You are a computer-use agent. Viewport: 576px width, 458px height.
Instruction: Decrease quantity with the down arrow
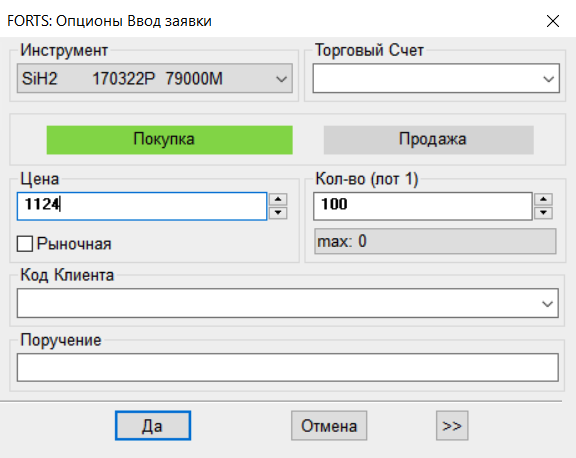click(x=543, y=213)
